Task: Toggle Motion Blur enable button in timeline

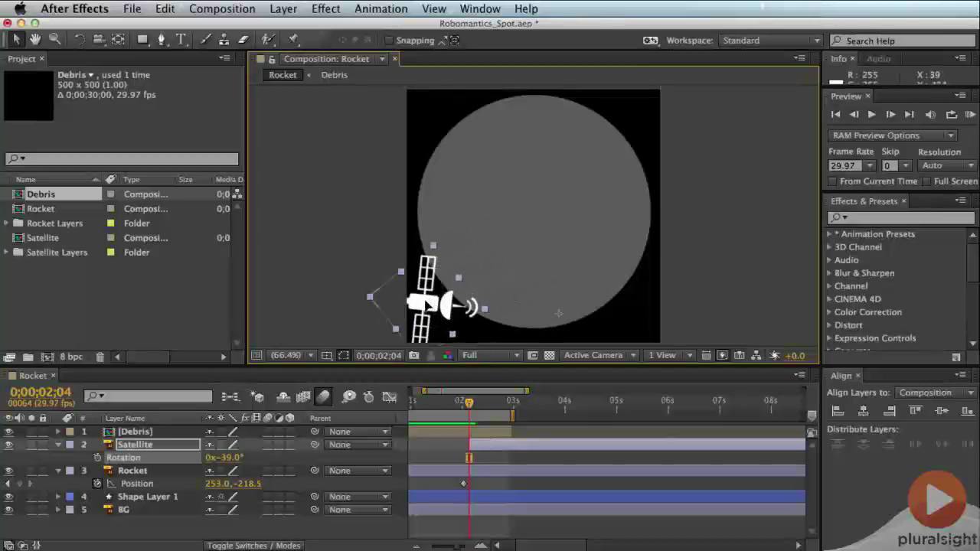Action: tap(323, 396)
